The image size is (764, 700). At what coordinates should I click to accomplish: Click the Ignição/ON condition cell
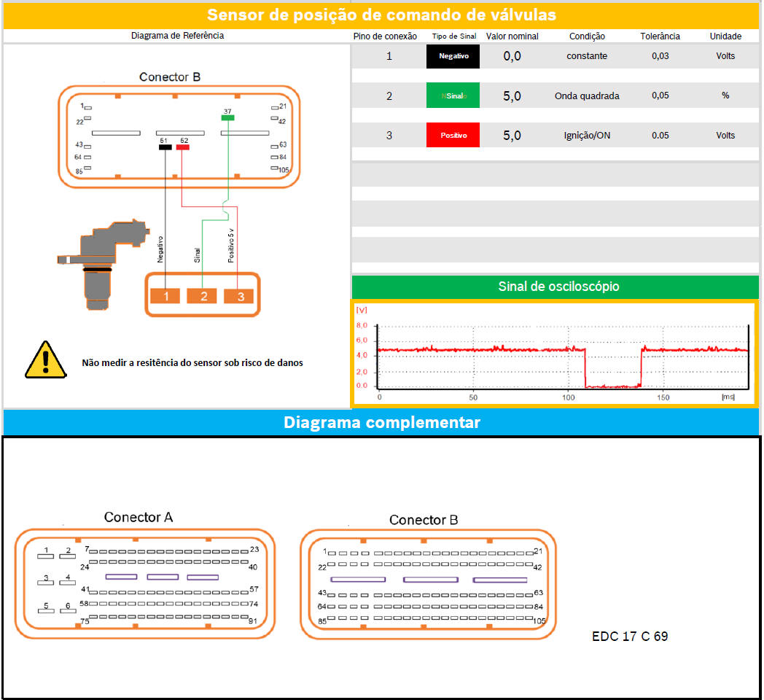(587, 135)
